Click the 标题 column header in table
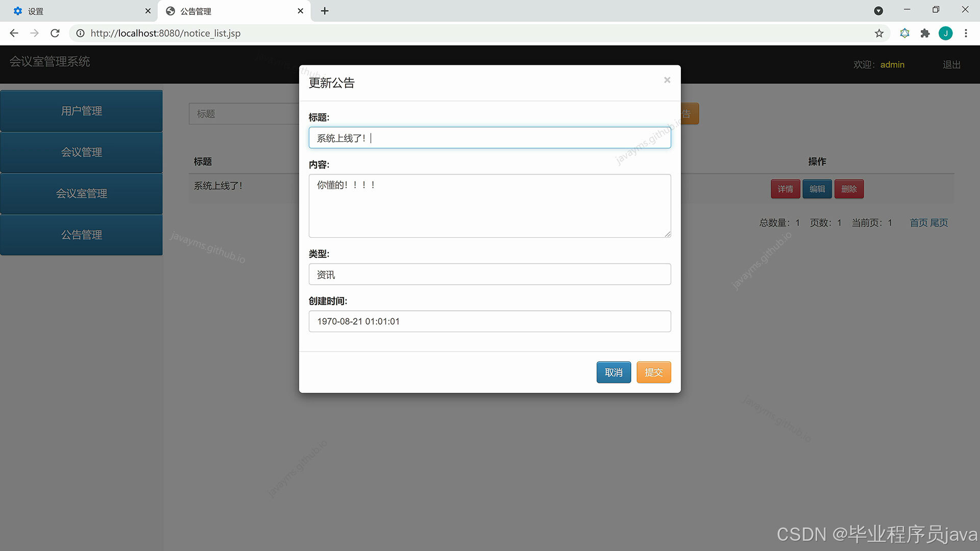The height and width of the screenshot is (551, 980). click(x=203, y=161)
